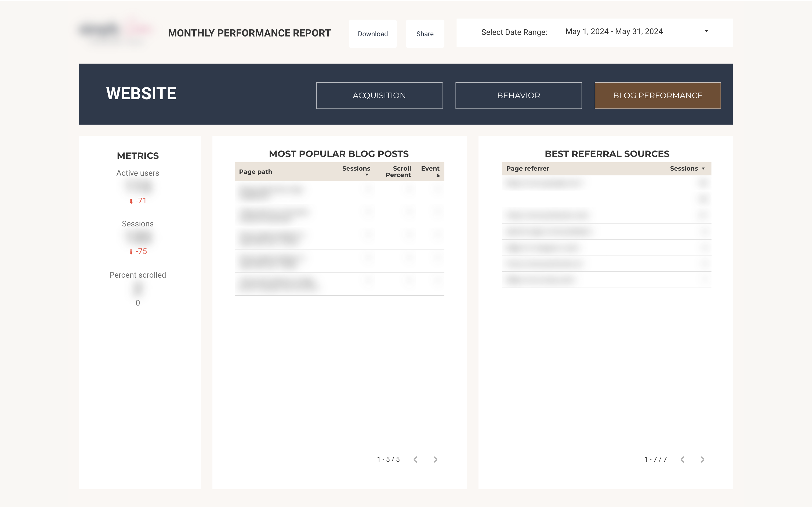Expand the Sessions sorting chevron in referral sources
812x507 pixels.
703,168
